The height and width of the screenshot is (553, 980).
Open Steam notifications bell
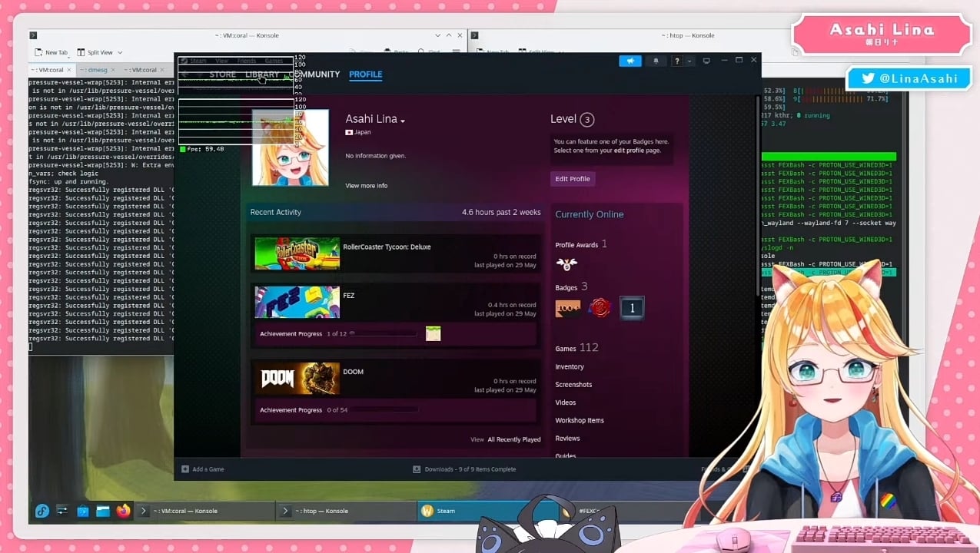click(656, 61)
